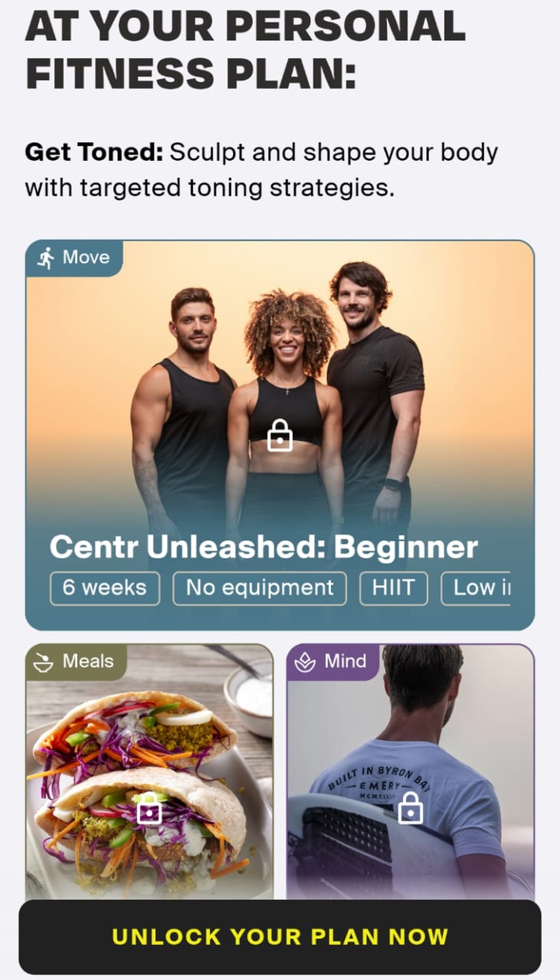Image resolution: width=560 pixels, height=980 pixels.
Task: Open the Centr Unleashed: Beginner title
Action: point(263,547)
